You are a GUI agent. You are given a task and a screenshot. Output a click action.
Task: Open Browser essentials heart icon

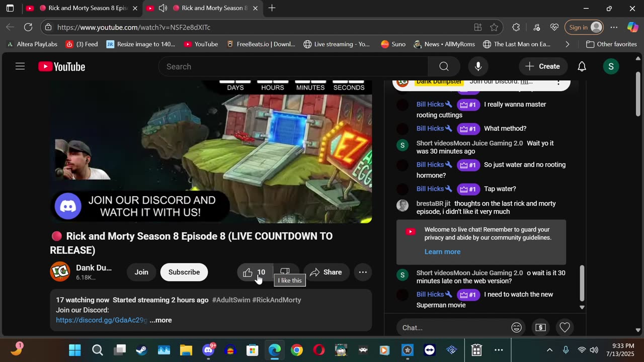pyautogui.click(x=554, y=27)
